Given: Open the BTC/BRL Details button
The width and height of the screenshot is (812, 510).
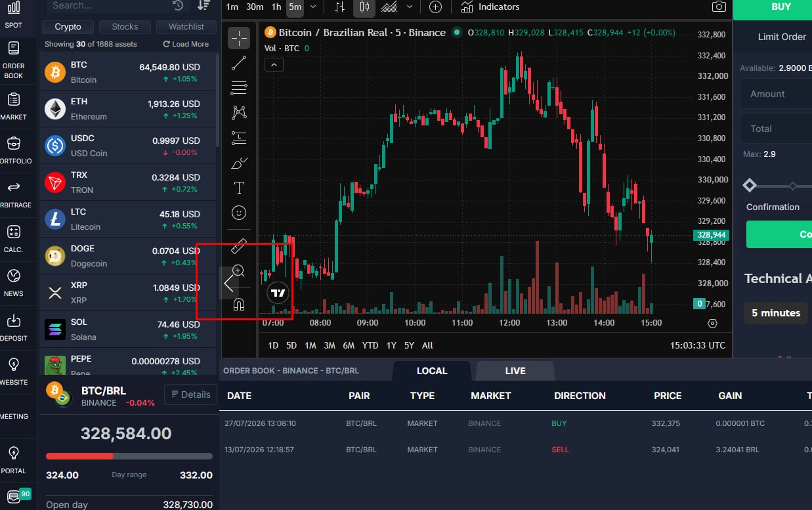Looking at the screenshot, I should point(190,394).
